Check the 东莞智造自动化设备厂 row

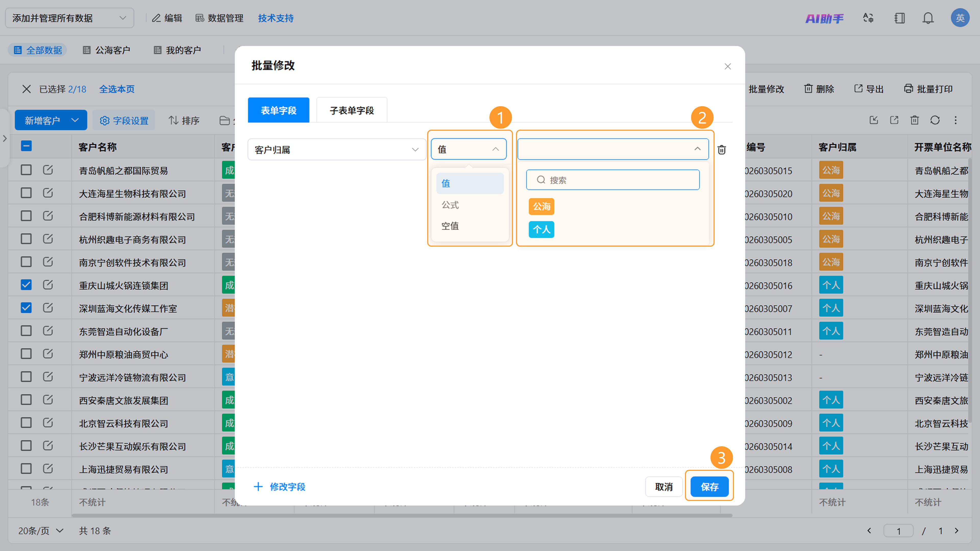(x=26, y=331)
